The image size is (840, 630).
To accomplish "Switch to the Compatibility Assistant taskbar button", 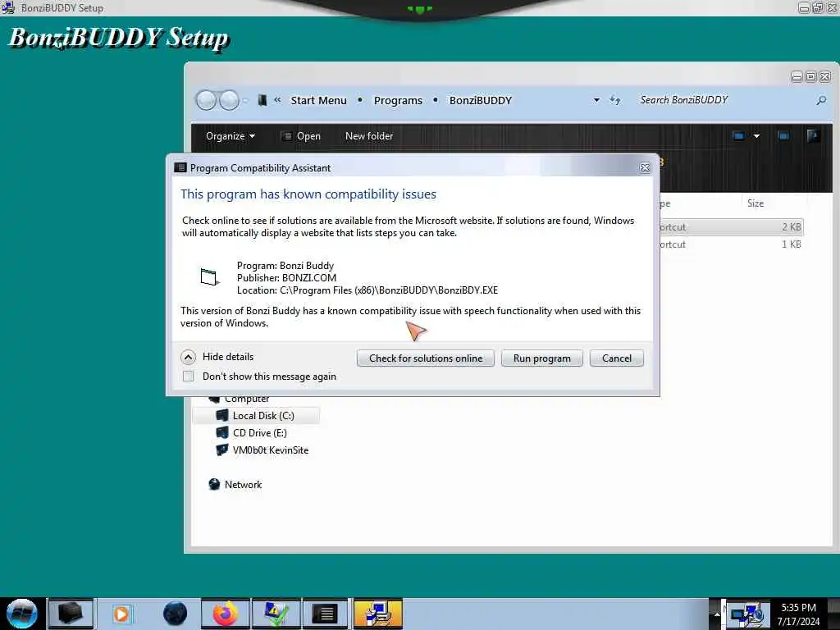I will click(325, 614).
